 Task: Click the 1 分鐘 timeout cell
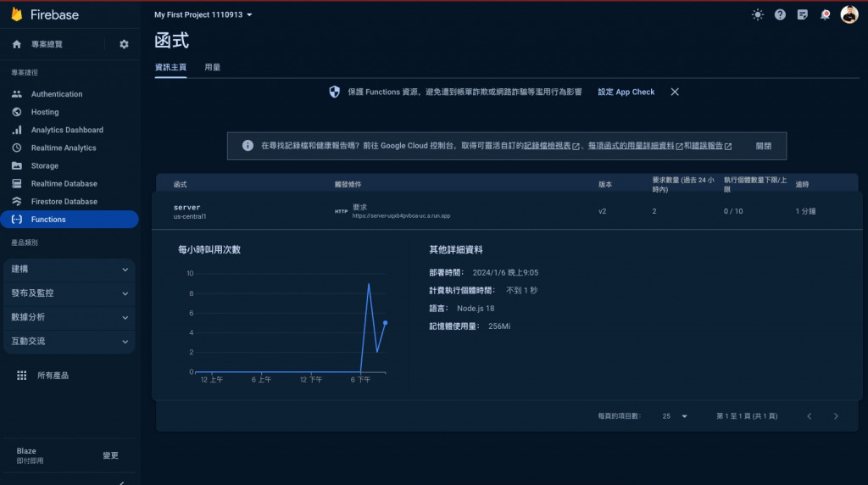(805, 211)
